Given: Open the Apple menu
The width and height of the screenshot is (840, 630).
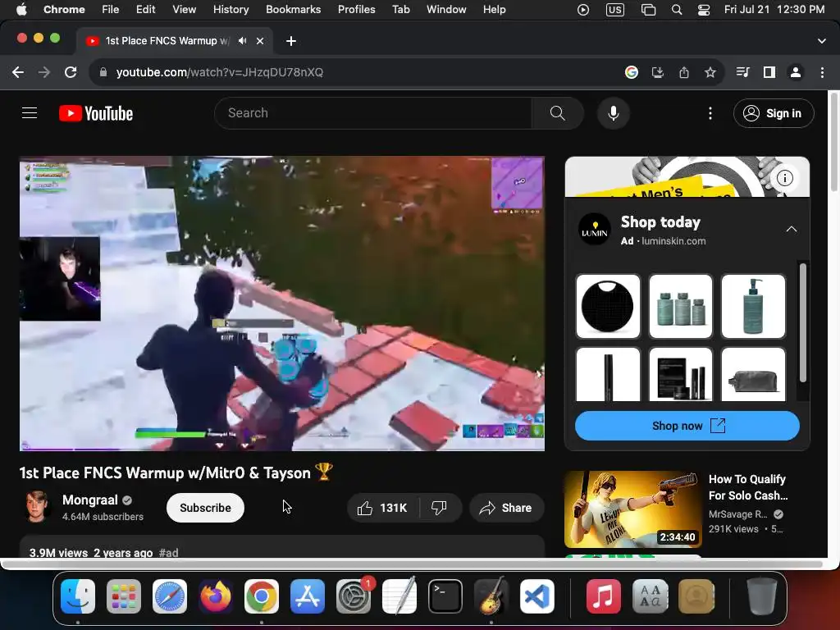Looking at the screenshot, I should 21,10.
